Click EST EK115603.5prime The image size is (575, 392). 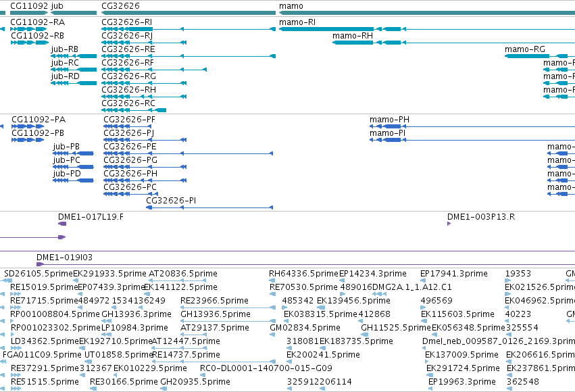coord(457,314)
